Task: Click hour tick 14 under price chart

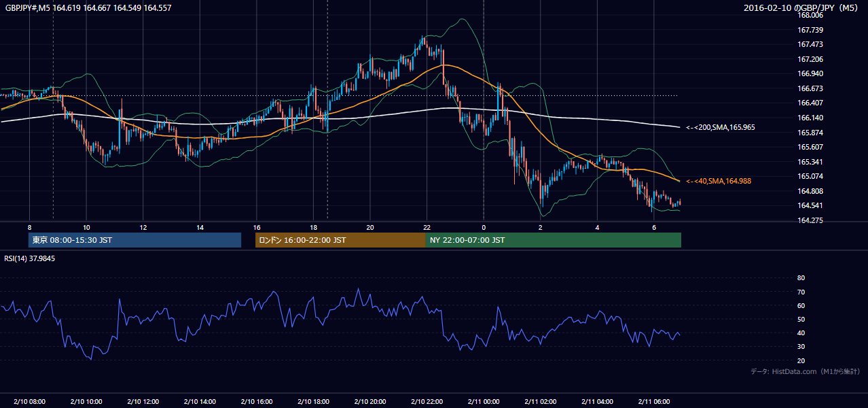Action: tap(200, 227)
